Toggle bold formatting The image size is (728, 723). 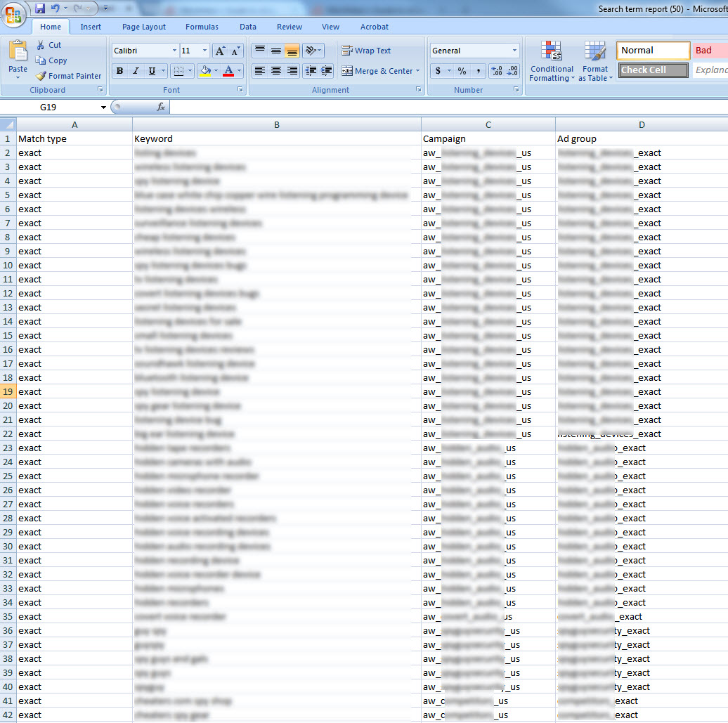[x=119, y=71]
